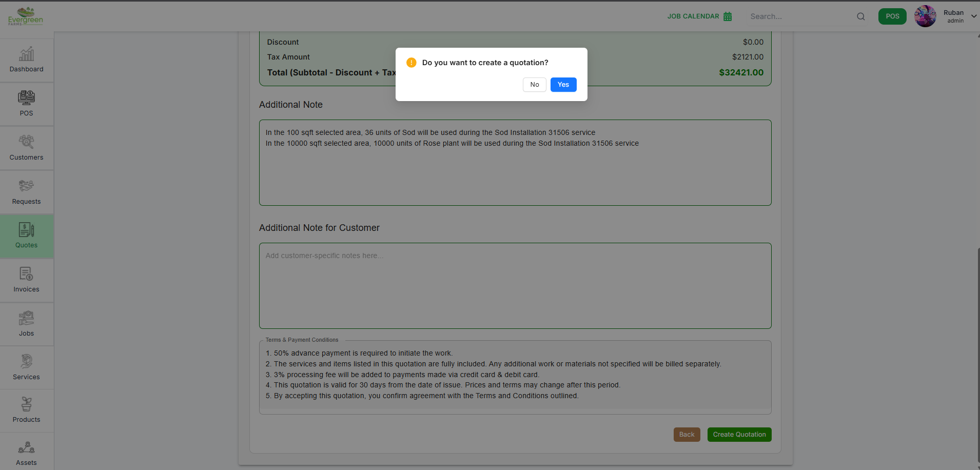980x470 pixels.
Task: Click the "36 units of Sod" note line
Action: click(x=430, y=132)
